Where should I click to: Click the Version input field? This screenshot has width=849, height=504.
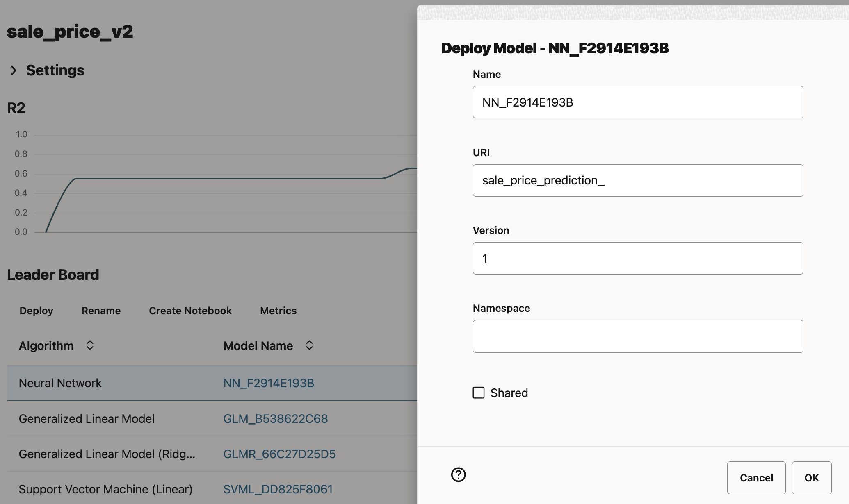[x=637, y=259]
